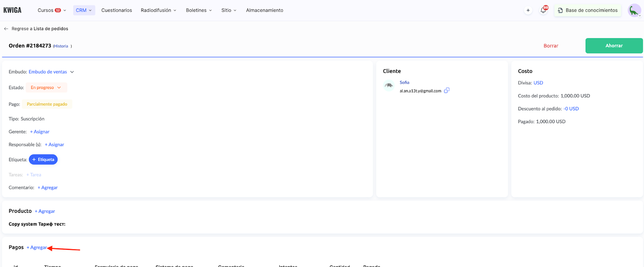Change the USD currency
This screenshot has height=267, width=644.
pos(538,83)
